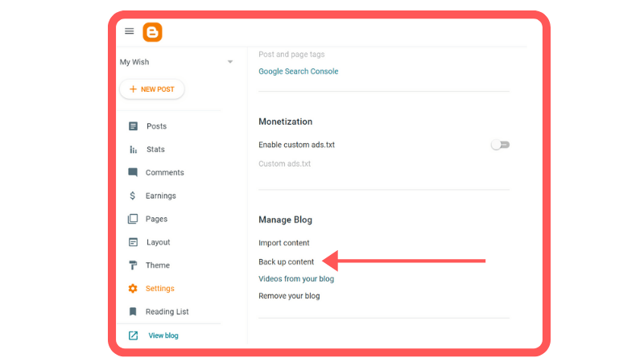Click the View blog external link icon

[x=133, y=335]
